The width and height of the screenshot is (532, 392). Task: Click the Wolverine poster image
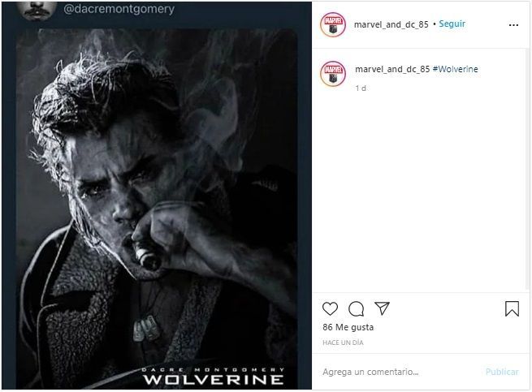click(x=157, y=203)
